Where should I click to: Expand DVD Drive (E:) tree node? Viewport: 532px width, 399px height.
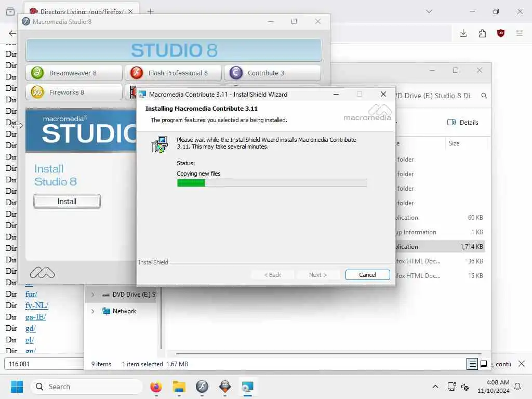coord(92,295)
